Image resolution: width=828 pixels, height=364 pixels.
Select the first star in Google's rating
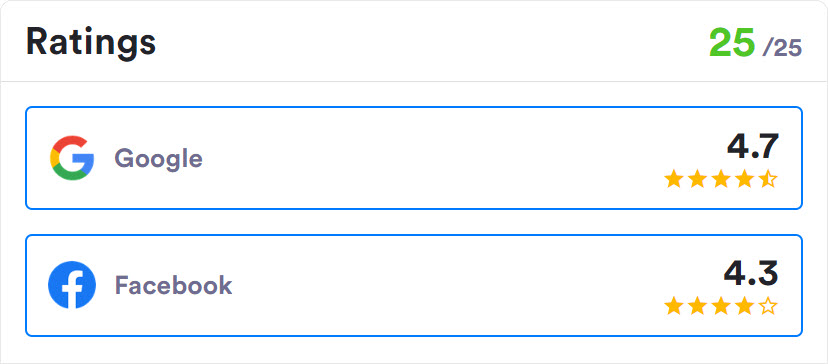click(673, 179)
